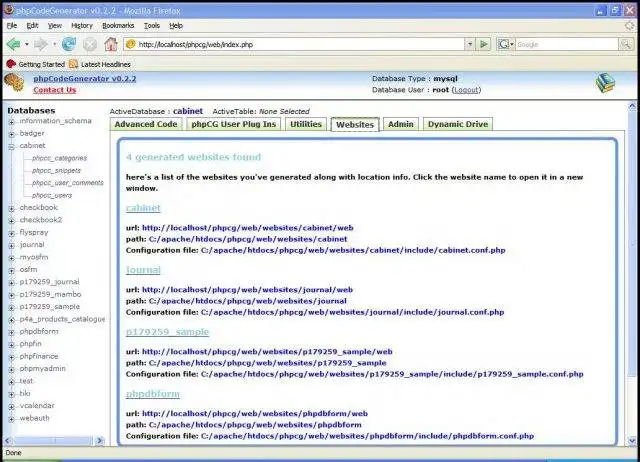Image resolution: width=640 pixels, height=462 pixels.
Task: Click the browser Forward arrow button
Action: [x=40, y=44]
